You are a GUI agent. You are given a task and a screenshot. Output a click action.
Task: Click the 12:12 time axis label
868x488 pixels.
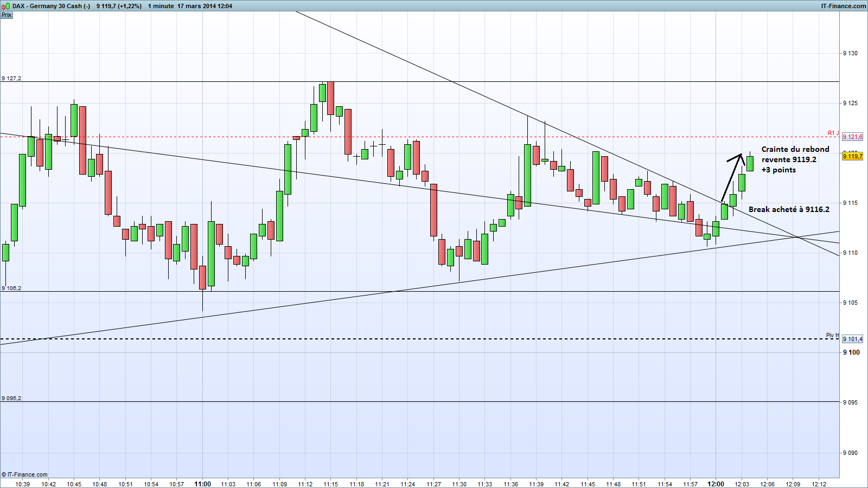coord(819,484)
